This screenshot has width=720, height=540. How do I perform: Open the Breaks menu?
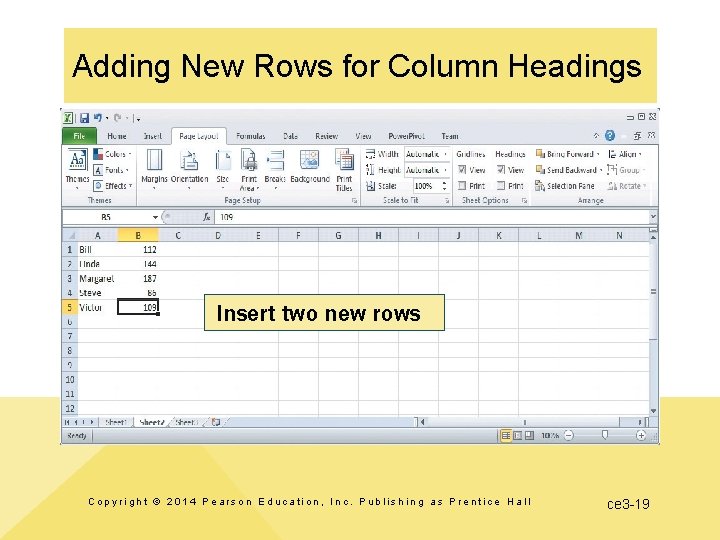275,169
